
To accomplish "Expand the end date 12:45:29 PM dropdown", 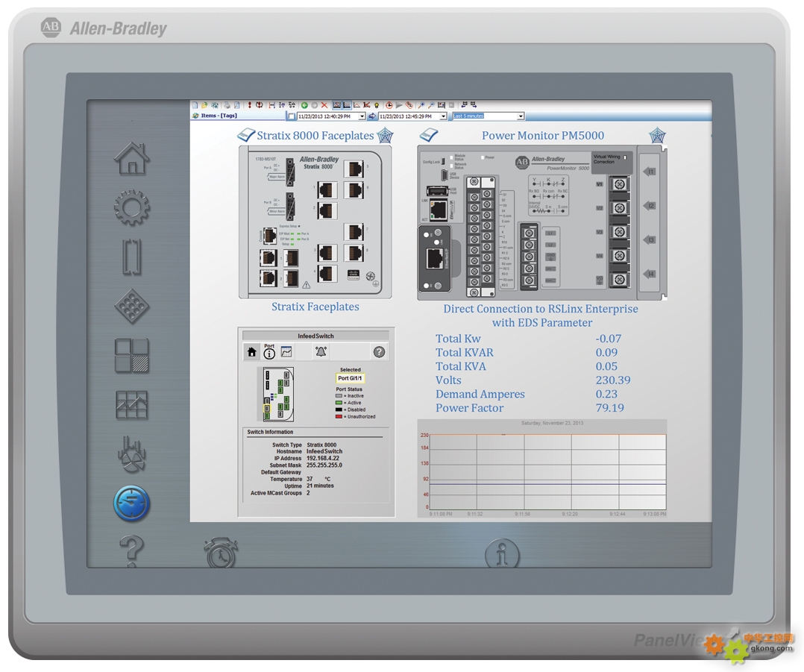I will [x=443, y=116].
